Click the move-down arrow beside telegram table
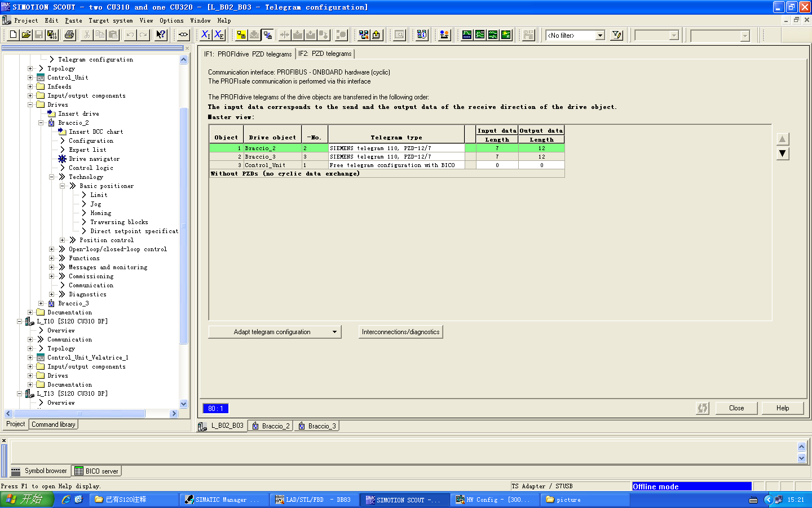The height and width of the screenshot is (508, 812). coord(783,154)
